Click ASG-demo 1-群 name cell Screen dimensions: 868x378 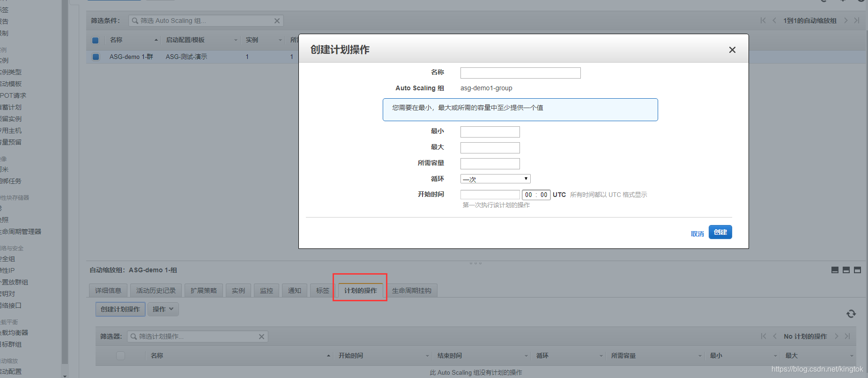131,57
